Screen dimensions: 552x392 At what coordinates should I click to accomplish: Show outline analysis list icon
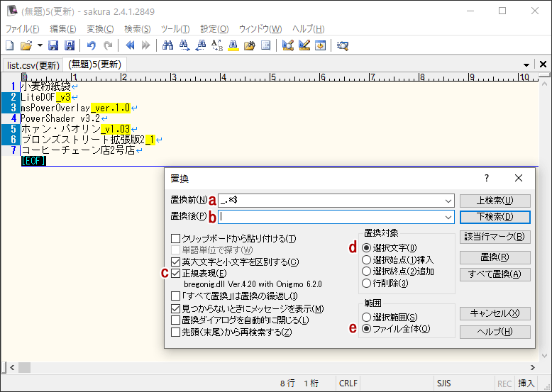(266, 45)
